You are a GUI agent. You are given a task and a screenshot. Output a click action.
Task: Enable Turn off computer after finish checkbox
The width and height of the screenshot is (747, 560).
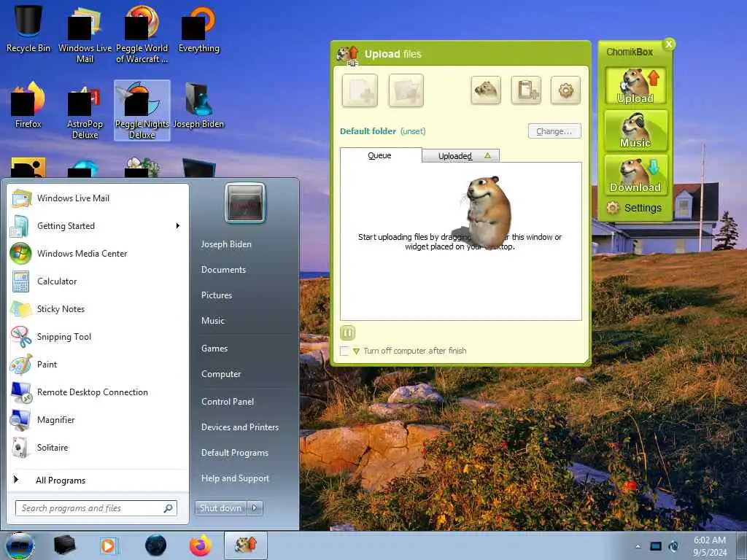click(x=344, y=351)
